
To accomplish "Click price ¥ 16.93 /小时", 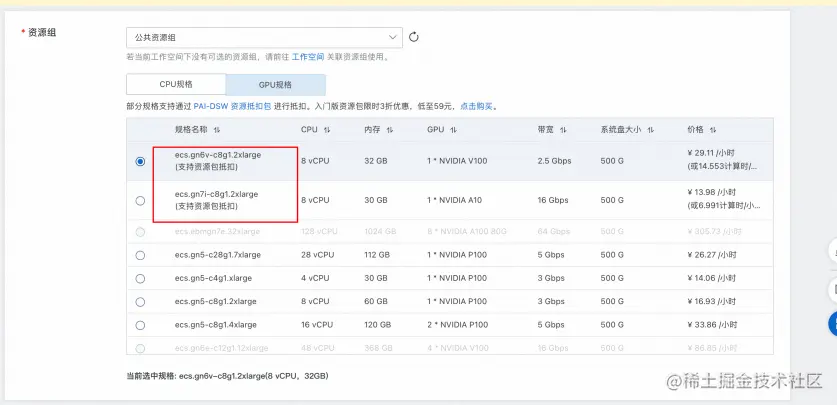I will (712, 301).
